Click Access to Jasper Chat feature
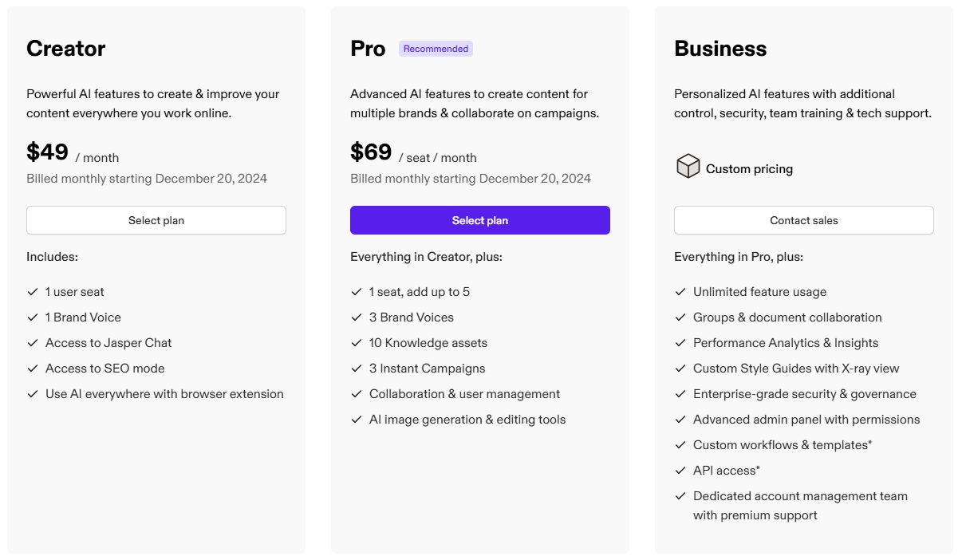 tap(108, 343)
